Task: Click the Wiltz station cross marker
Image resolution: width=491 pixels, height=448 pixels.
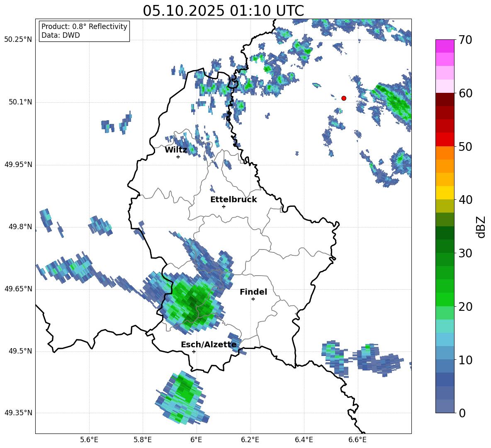Action: 178,157
